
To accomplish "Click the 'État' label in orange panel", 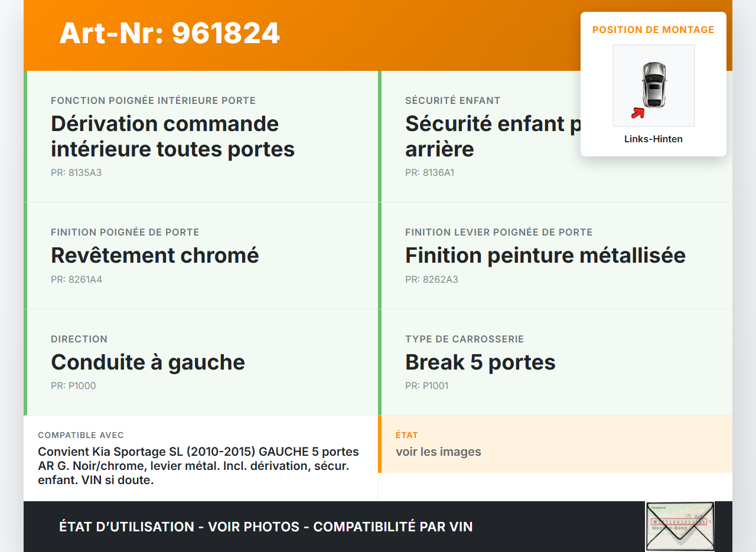I will click(407, 435).
